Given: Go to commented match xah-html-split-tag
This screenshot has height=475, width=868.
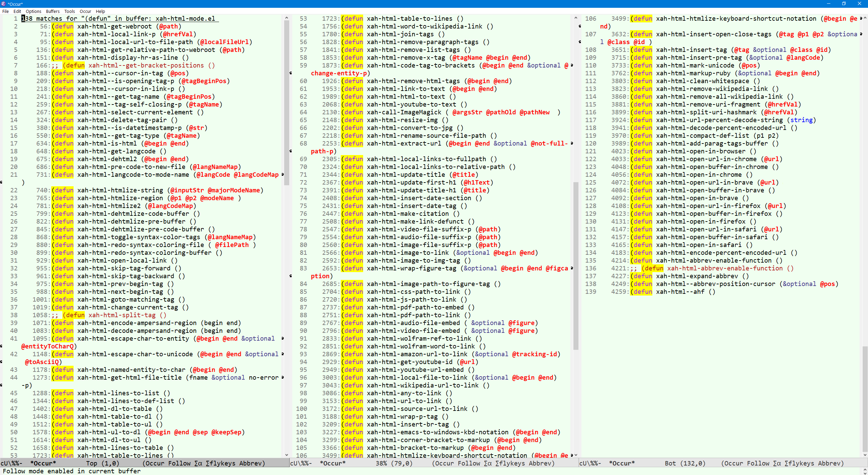Looking at the screenshot, I should (122, 315).
